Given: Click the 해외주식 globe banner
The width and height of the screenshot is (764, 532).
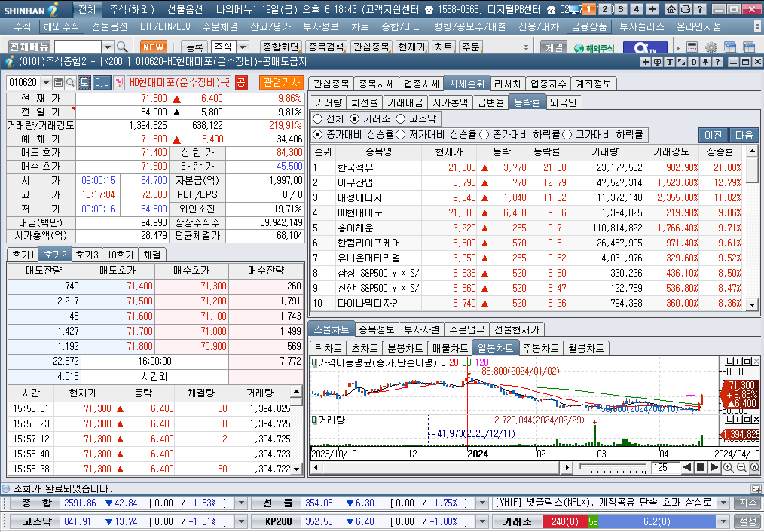Looking at the screenshot, I should 594,47.
